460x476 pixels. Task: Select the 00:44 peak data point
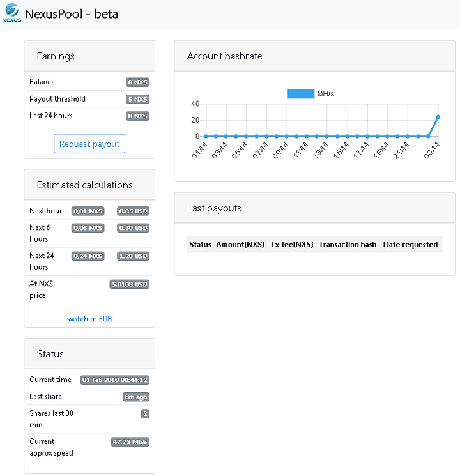(x=438, y=117)
